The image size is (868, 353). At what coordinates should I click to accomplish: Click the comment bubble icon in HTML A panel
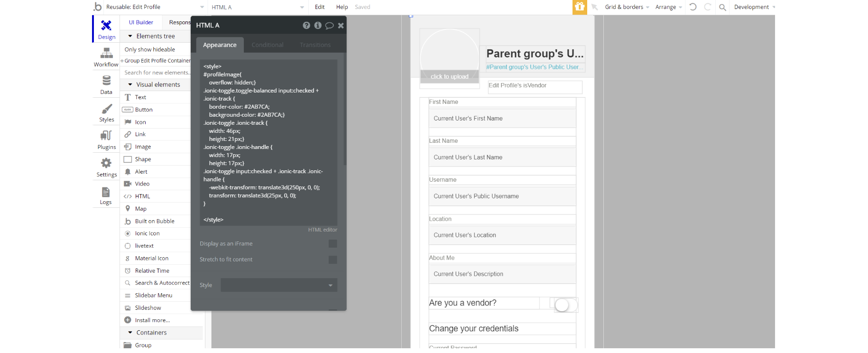coord(329,26)
